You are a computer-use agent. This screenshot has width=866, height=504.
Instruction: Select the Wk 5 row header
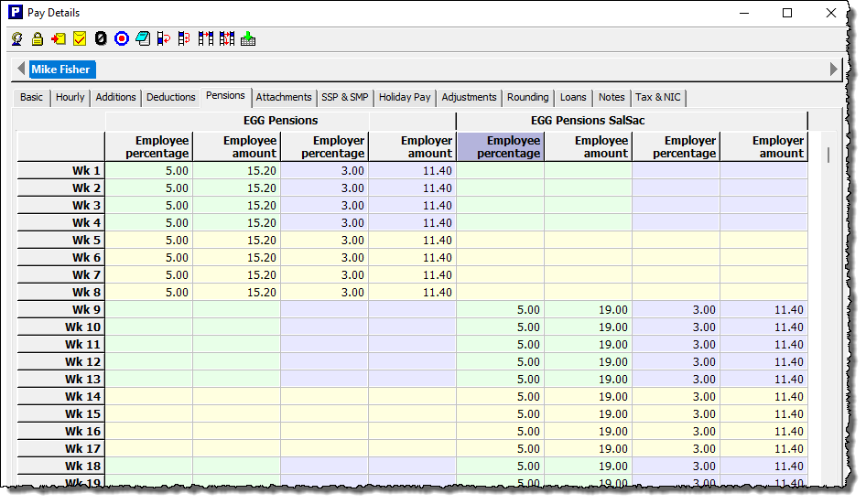(x=60, y=241)
